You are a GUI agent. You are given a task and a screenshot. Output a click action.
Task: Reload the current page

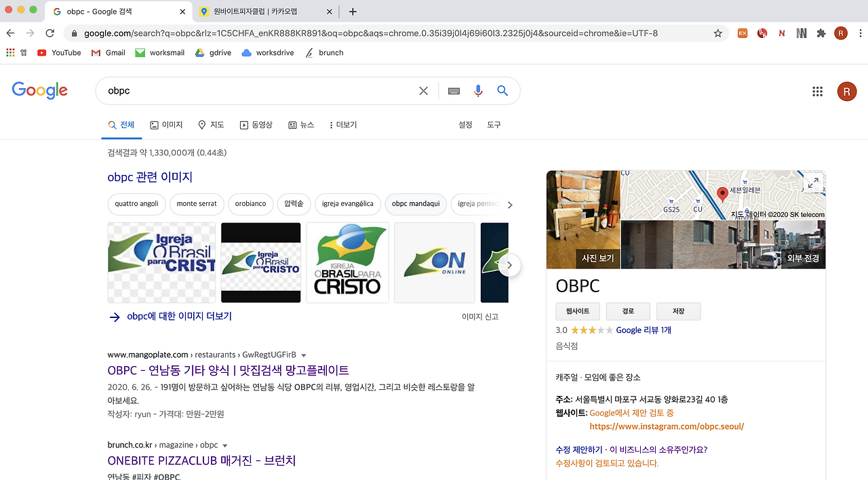49,33
